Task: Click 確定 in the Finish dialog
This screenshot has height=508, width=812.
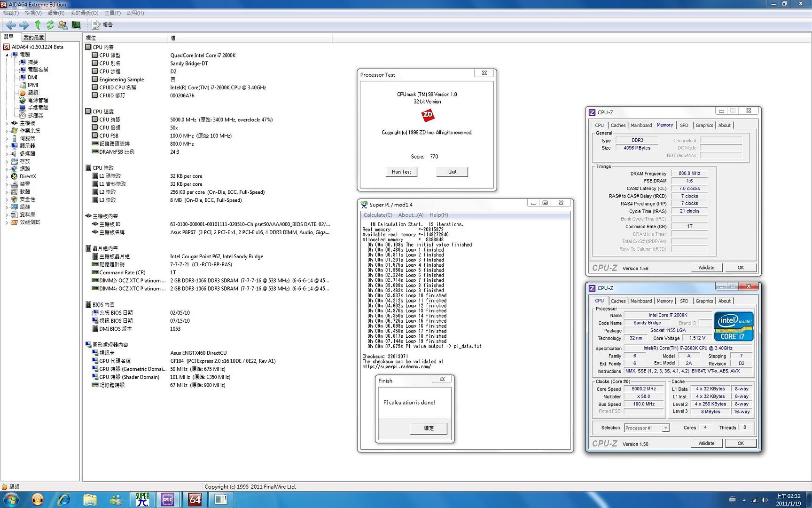Action: (429, 429)
